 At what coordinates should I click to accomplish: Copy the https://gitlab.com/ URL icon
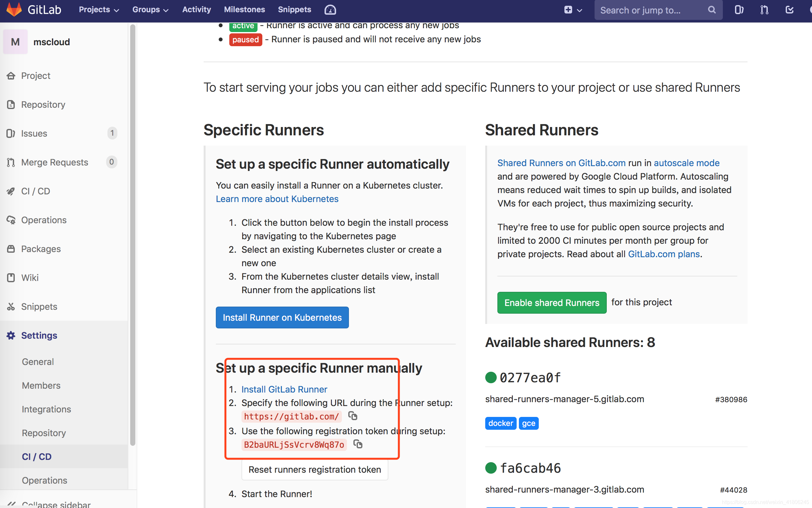coord(352,416)
